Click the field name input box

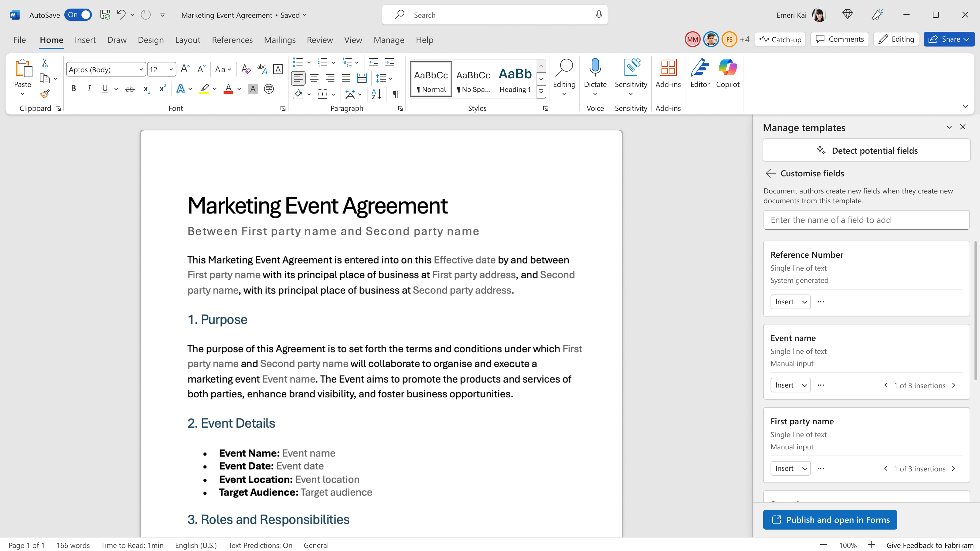click(x=866, y=220)
